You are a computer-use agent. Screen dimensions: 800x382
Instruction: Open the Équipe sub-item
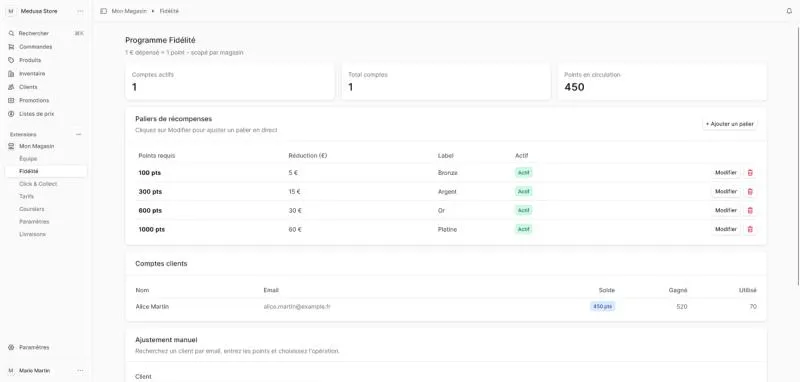coord(46,159)
